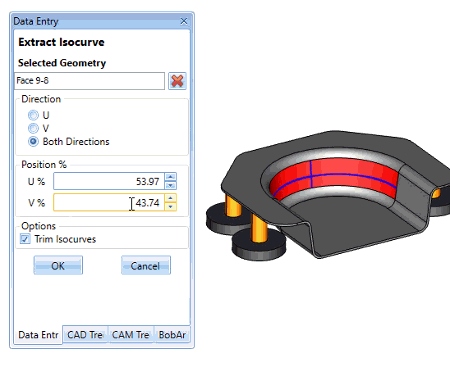Toggle the Trim Isocurves checkbox
Screen dimensions: 450x367
click(x=25, y=239)
